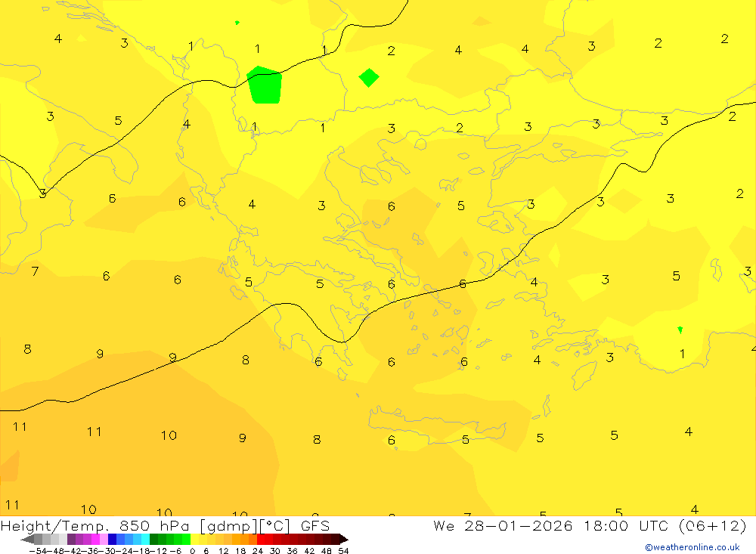The width and height of the screenshot is (756, 554).
Task: Click the green diamond patch on map
Action: pos(369,78)
